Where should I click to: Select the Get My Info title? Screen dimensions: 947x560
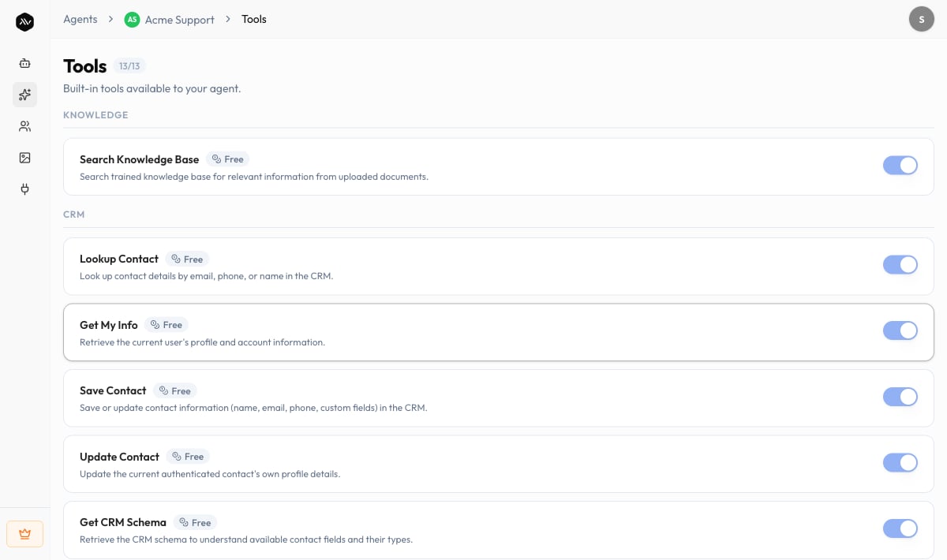click(x=109, y=325)
